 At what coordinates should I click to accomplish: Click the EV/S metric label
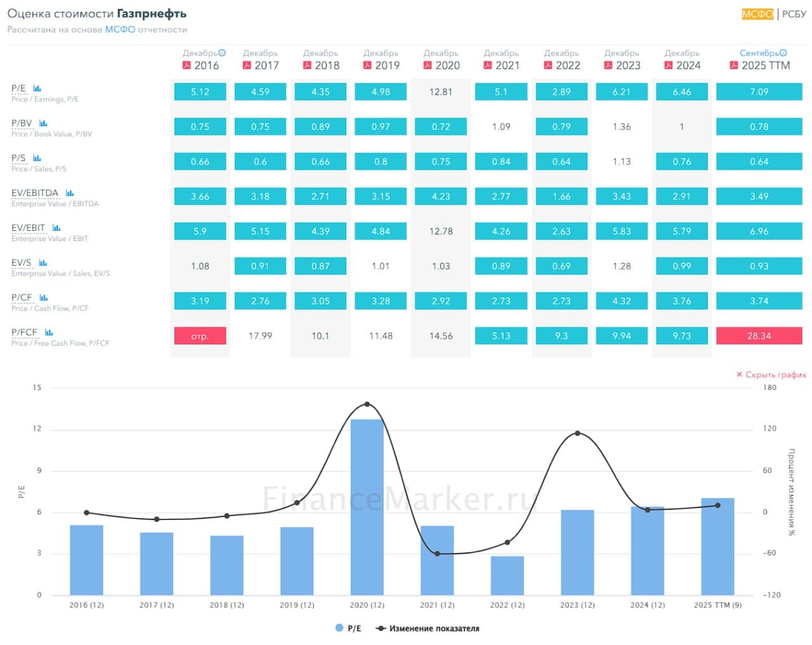pos(21,263)
